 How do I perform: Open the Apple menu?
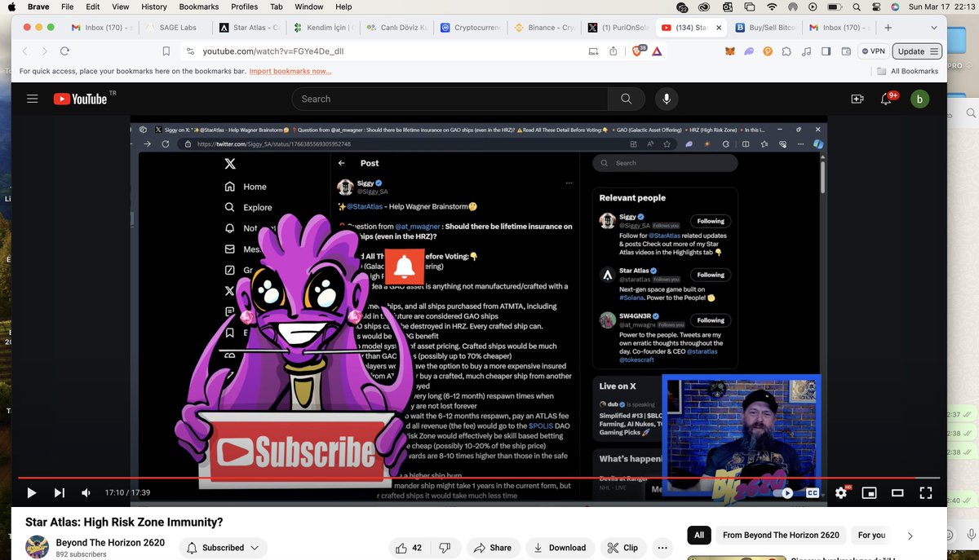(x=11, y=7)
